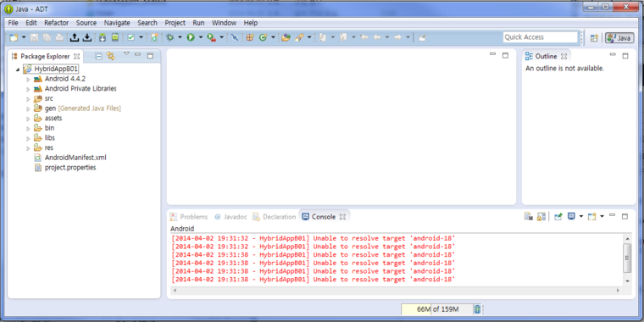Click the green Run button in toolbar

point(191,37)
